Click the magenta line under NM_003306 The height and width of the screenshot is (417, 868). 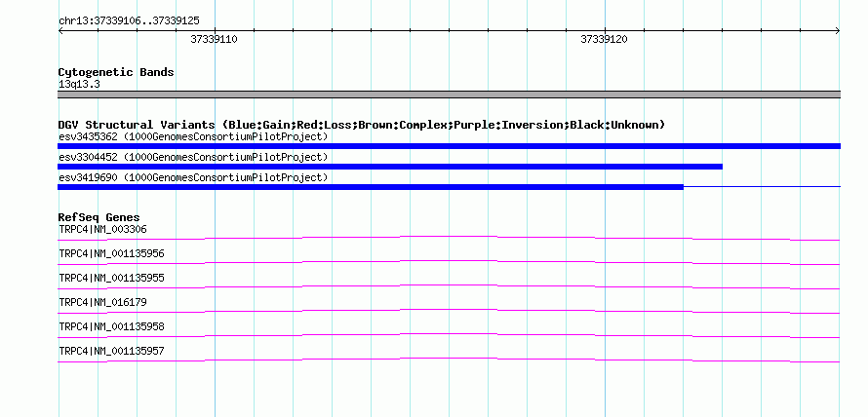point(449,239)
